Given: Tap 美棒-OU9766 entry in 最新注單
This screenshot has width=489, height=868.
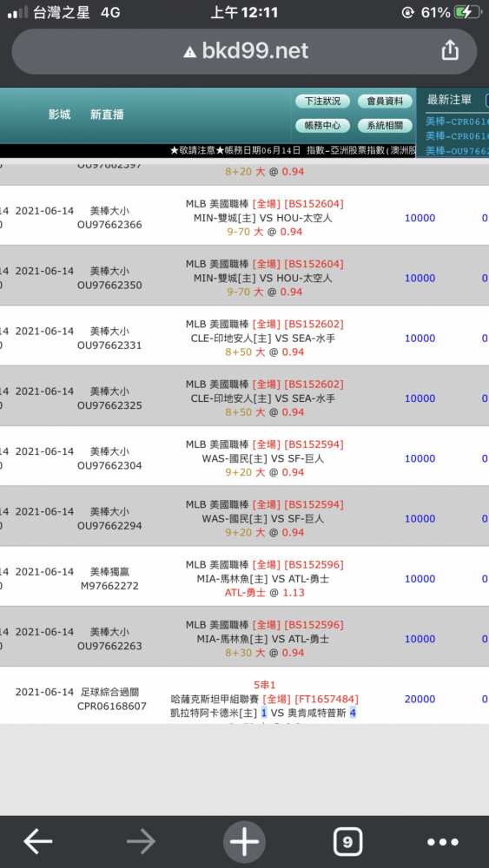Looking at the screenshot, I should tap(457, 150).
